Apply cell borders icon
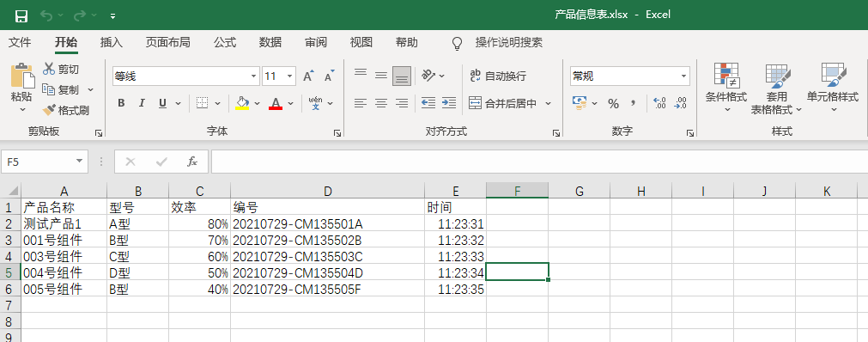Viewport: 868px width, 342px height. (x=203, y=103)
